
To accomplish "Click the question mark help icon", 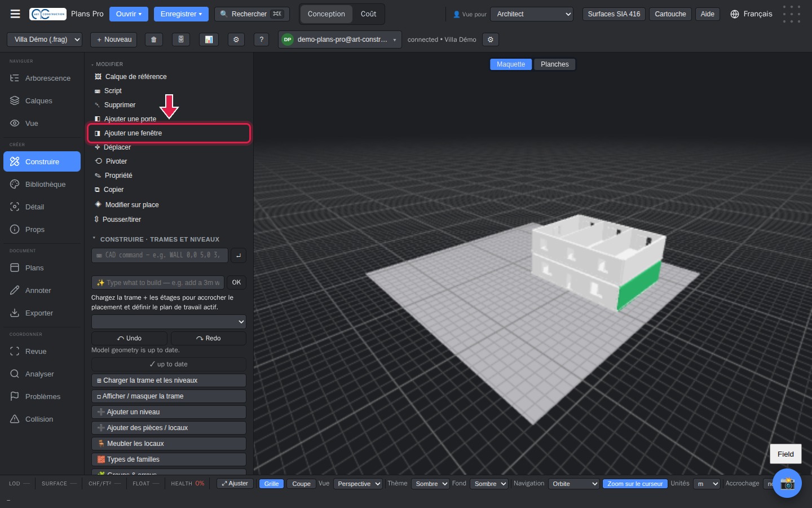I will pos(261,40).
